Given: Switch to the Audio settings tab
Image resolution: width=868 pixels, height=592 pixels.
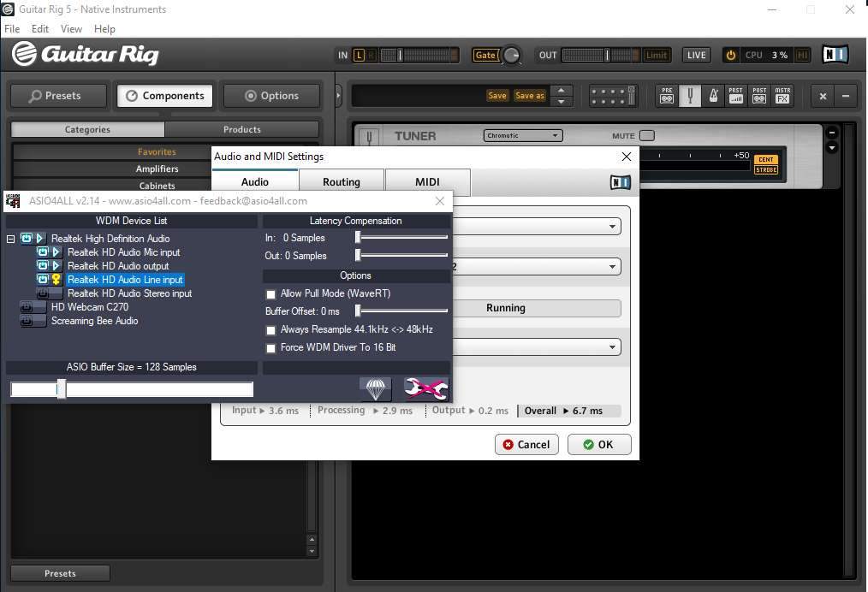Looking at the screenshot, I should coord(254,182).
